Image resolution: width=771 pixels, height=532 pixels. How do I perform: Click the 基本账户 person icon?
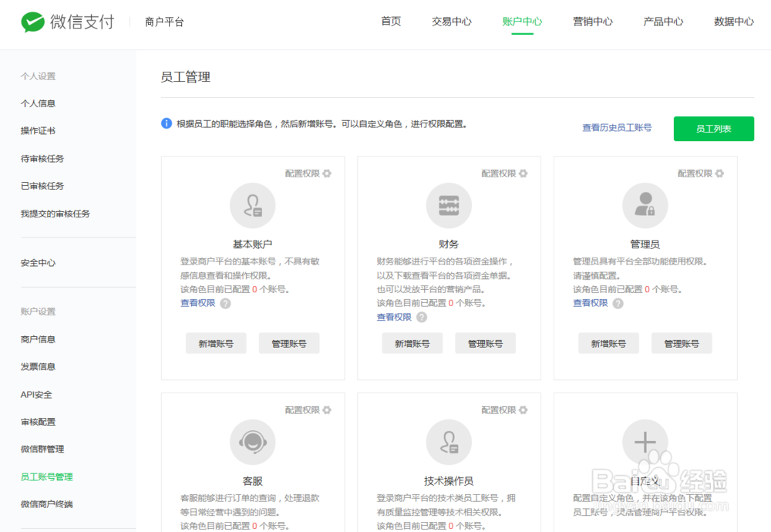tap(252, 205)
